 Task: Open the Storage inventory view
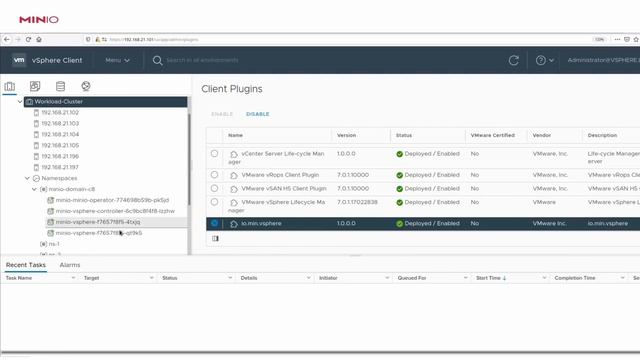pos(60,86)
